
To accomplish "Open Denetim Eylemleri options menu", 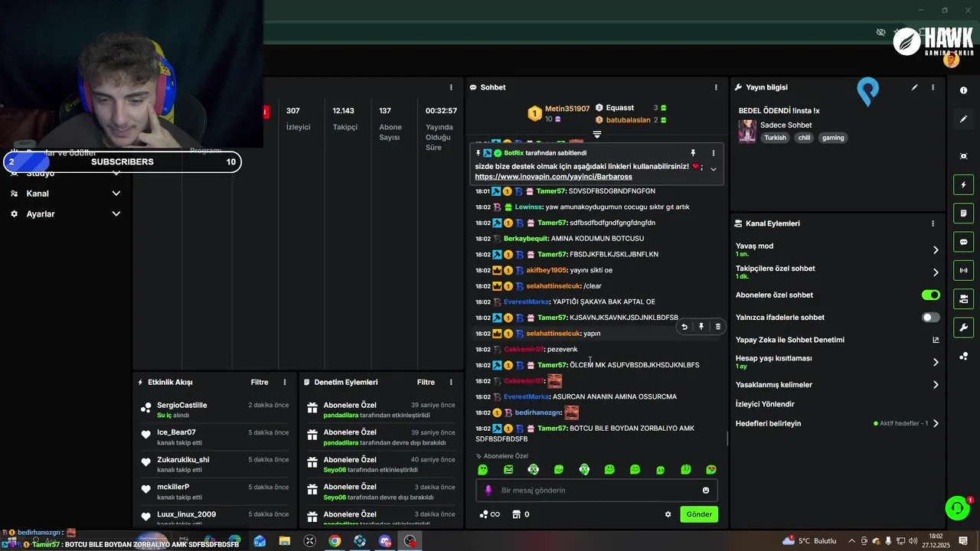I will 451,382.
